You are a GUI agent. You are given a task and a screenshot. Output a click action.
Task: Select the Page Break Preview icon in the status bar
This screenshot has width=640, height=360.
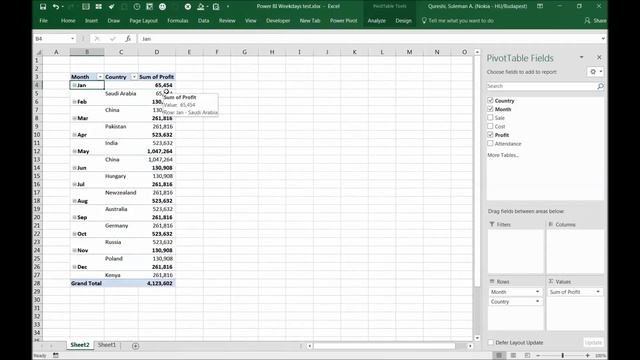click(x=527, y=356)
